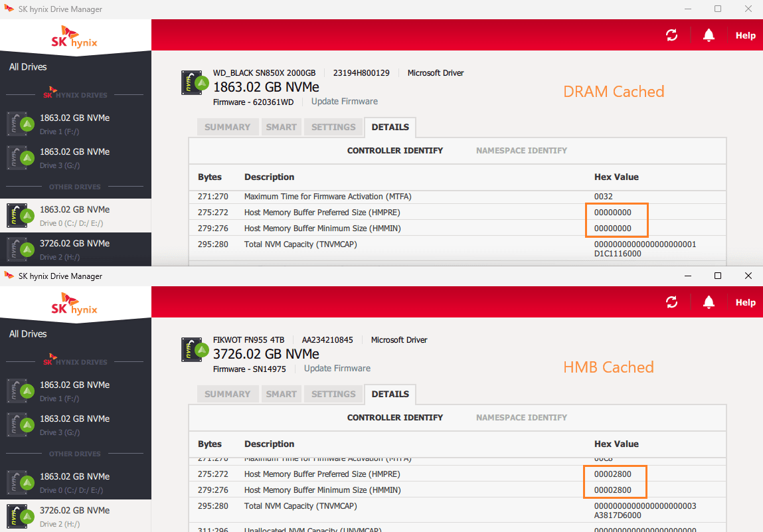Select Drive 3 (G:/) icon in bottom window
The image size is (763, 532).
click(x=19, y=425)
